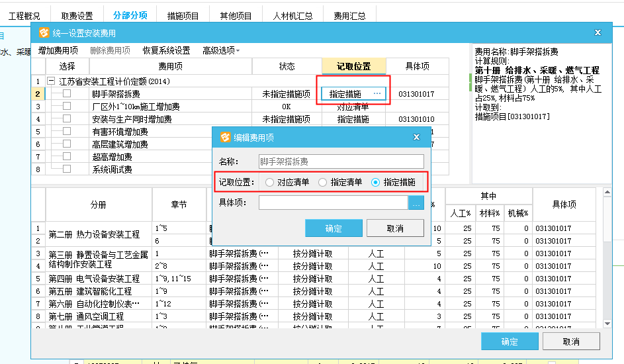Click 确定 in the 编辑费用项 dialog

coord(334,228)
